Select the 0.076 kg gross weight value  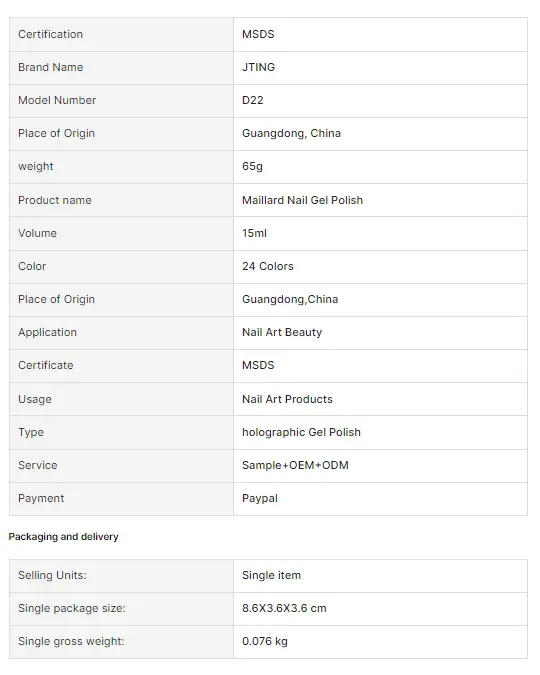(264, 641)
